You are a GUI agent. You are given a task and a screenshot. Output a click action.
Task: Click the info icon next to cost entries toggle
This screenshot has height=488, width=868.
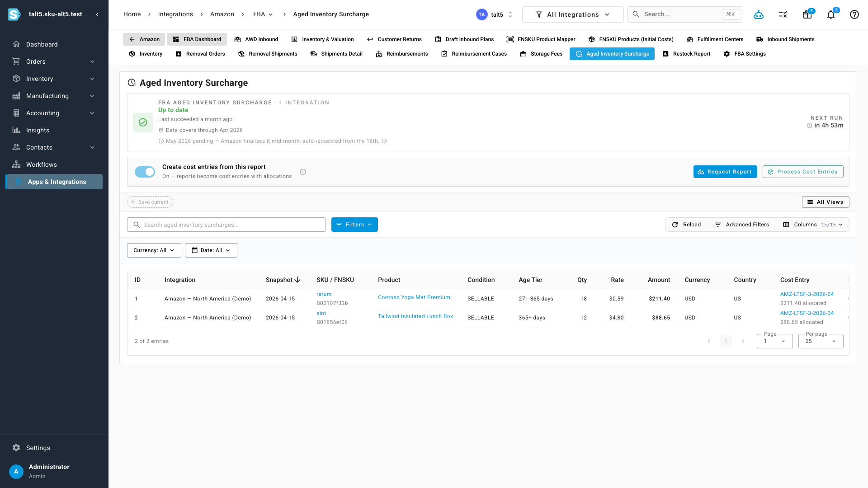pos(303,172)
